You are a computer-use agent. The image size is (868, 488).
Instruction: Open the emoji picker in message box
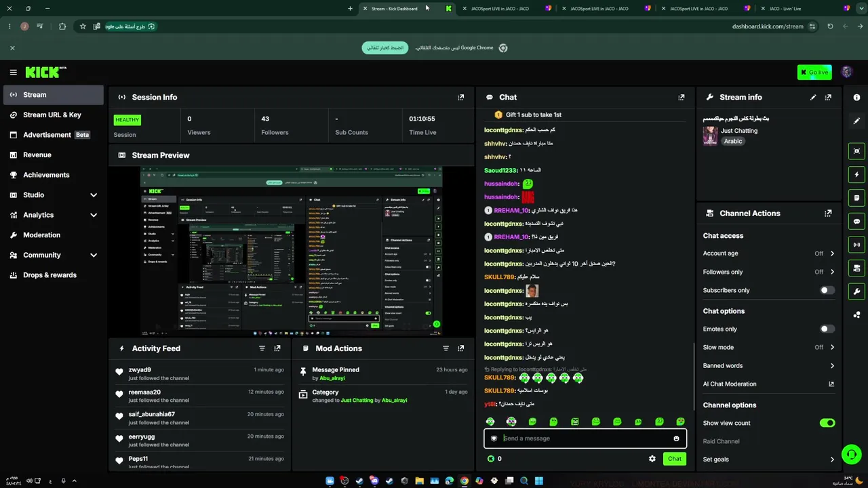click(676, 439)
